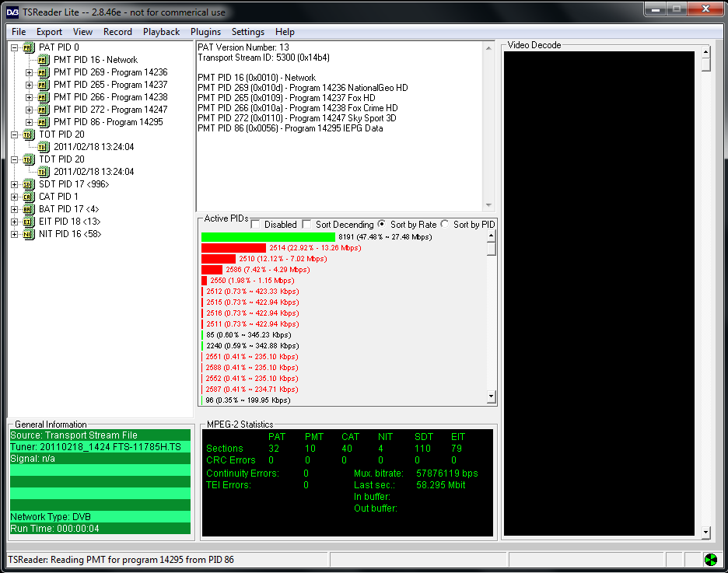728x573 pixels.
Task: Click the BAT PID 17 table icon
Action: tap(28, 209)
